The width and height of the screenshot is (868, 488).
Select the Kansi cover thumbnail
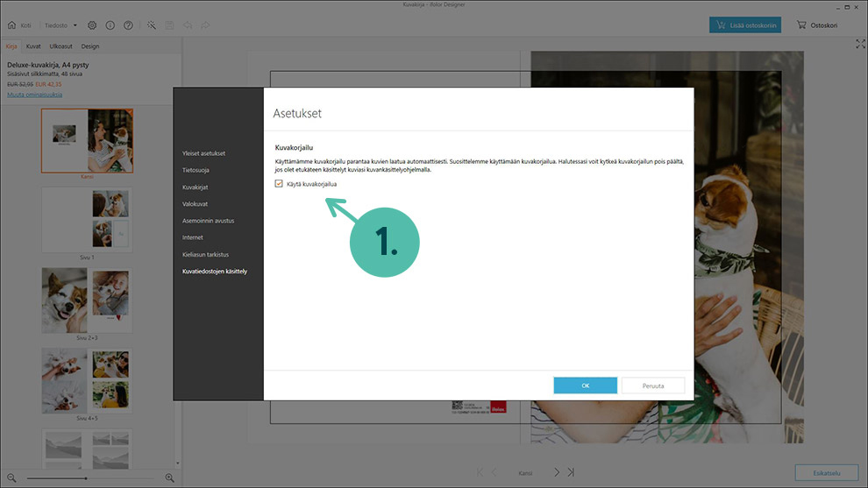87,140
